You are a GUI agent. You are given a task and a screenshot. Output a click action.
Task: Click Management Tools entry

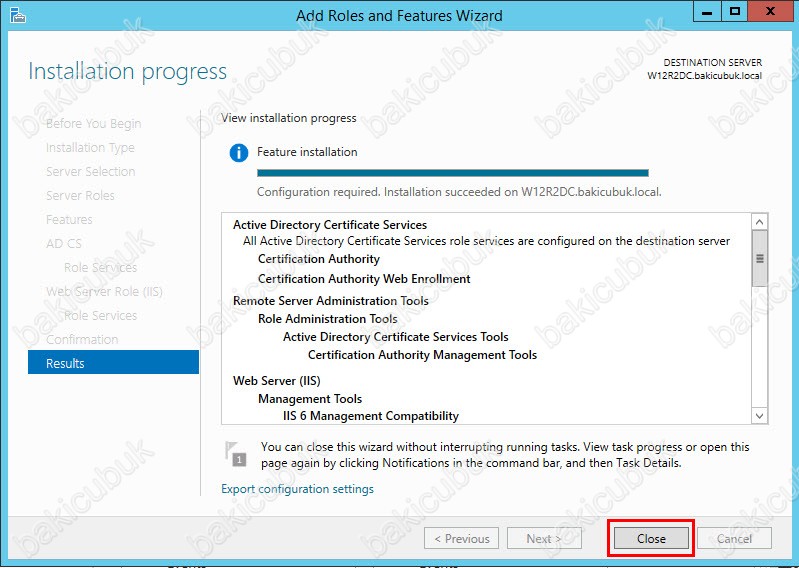click(x=310, y=398)
